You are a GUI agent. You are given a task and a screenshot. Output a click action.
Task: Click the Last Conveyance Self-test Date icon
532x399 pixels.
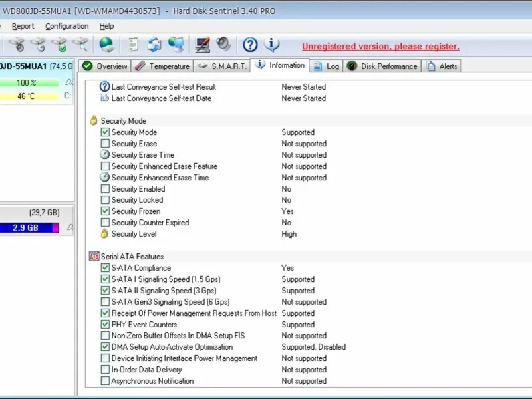pyautogui.click(x=104, y=98)
